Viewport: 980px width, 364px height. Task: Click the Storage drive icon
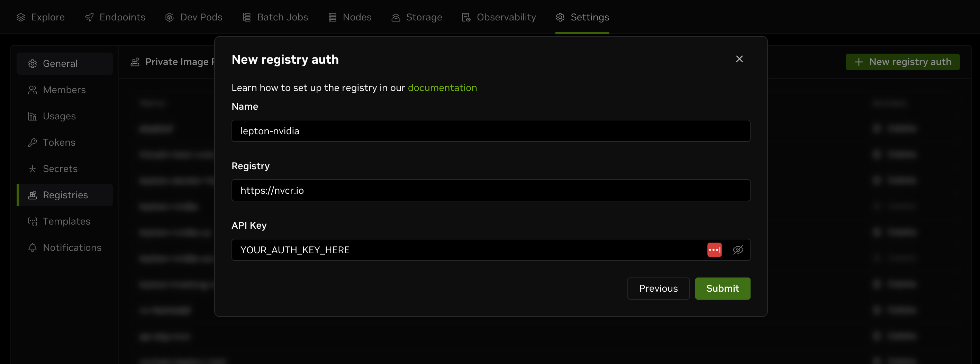(x=396, y=18)
